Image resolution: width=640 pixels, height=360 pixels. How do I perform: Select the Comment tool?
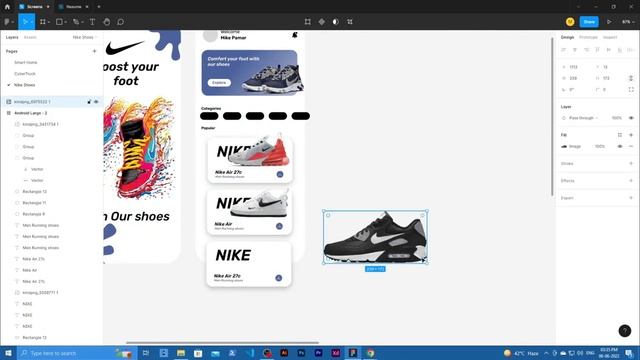(120, 22)
